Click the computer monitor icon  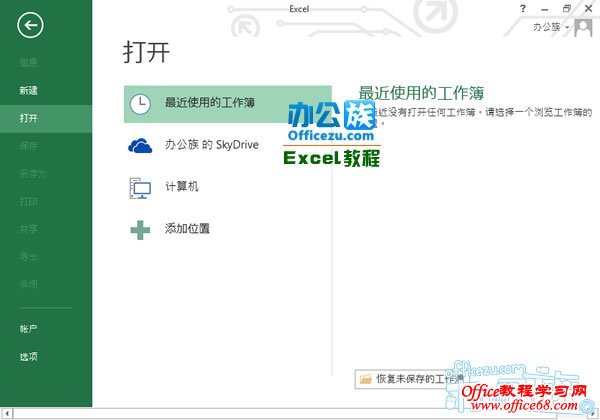[x=140, y=188]
